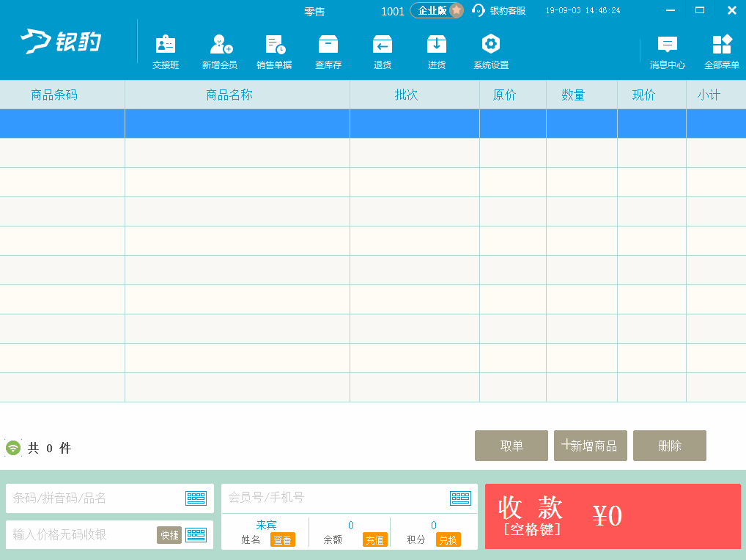Click the 数量 column header
The image size is (746, 560).
pos(582,95)
